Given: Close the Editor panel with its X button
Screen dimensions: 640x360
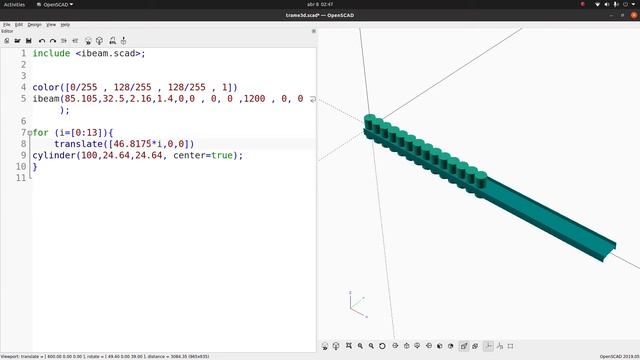Looking at the screenshot, I should click(x=313, y=31).
